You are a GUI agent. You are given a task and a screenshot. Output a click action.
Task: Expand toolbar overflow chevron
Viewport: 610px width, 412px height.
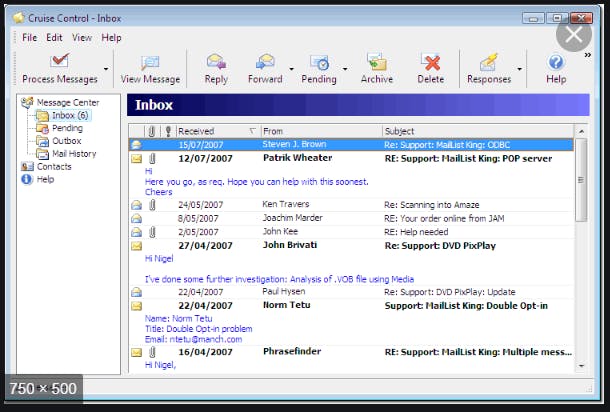[587, 55]
